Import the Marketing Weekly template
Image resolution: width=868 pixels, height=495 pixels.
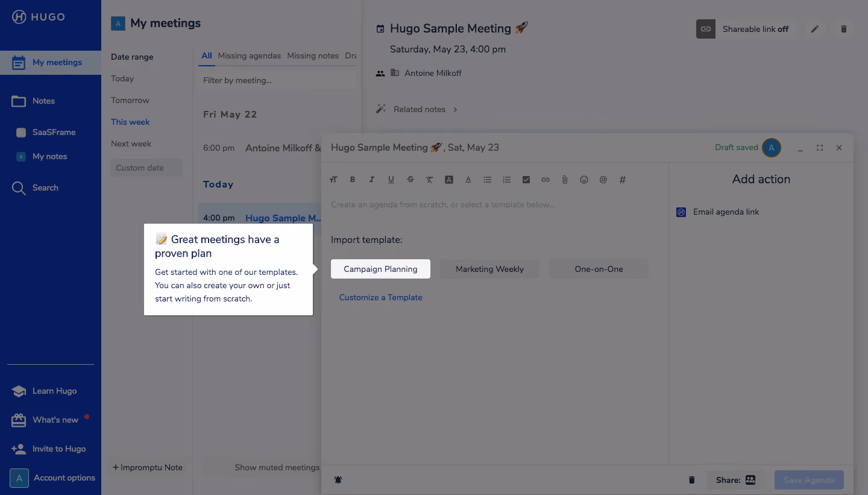489,269
